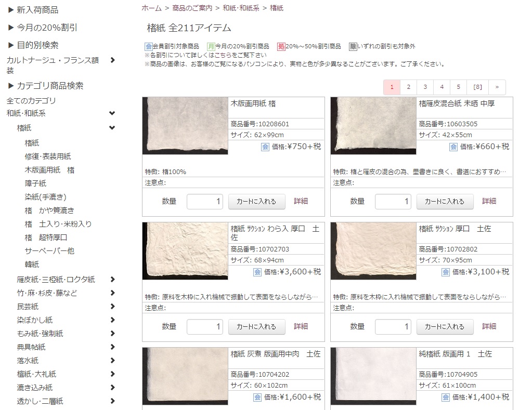This screenshot has height=410, width=532.
Task: Open the 今月の20%割引 menu
Action: tap(43, 28)
